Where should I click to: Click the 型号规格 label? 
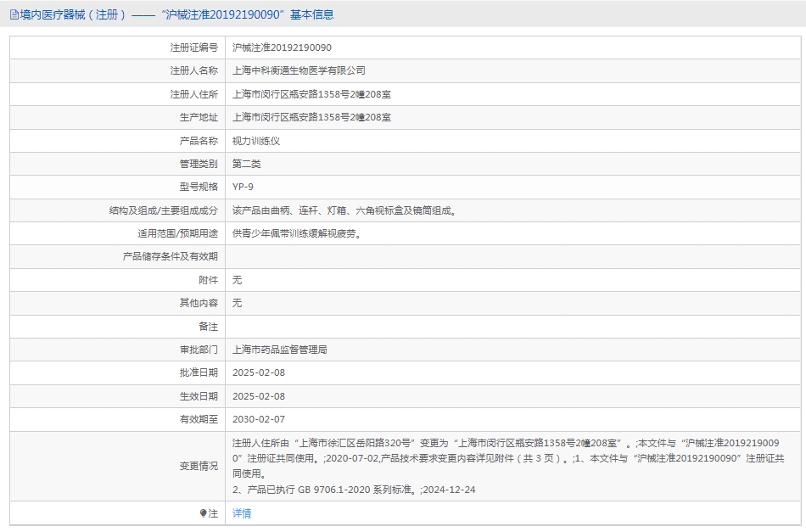[x=199, y=188]
